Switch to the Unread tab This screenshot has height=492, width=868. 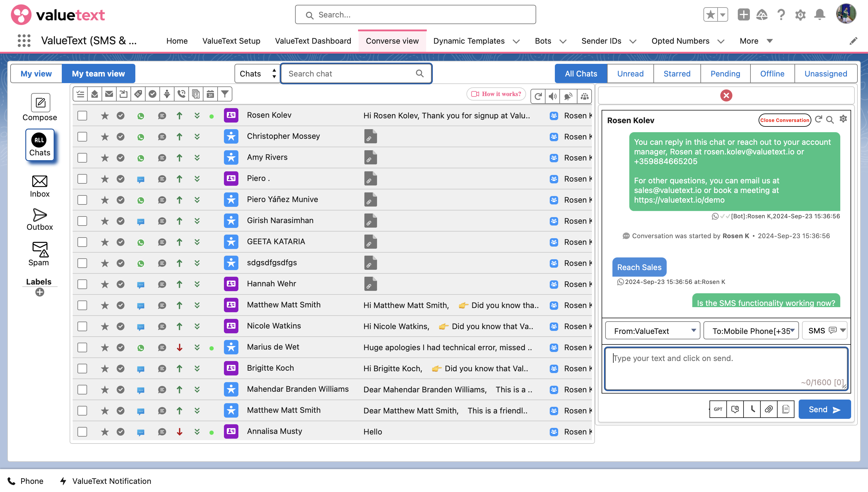(x=630, y=73)
